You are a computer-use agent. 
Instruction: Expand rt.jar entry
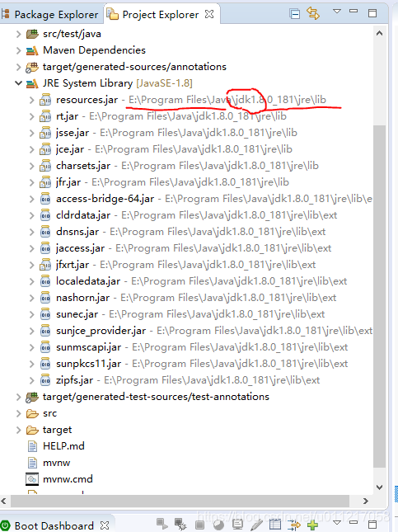click(31, 116)
